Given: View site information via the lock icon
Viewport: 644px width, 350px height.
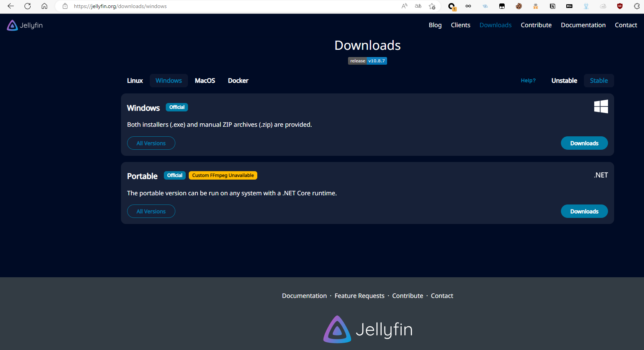Looking at the screenshot, I should point(65,6).
